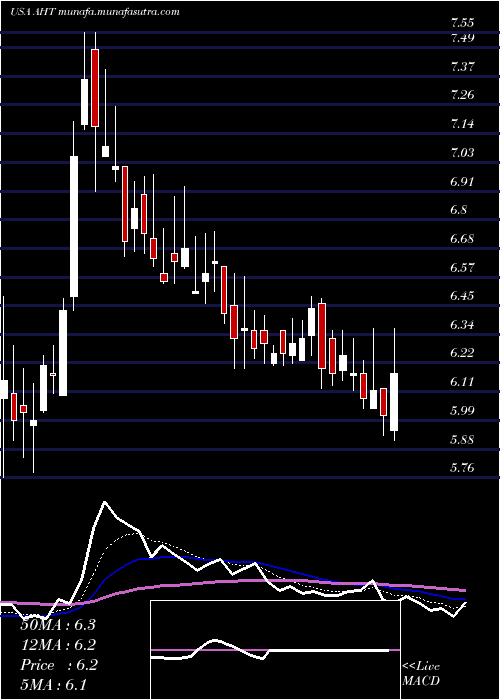Click the 6.91 price axis label

click(462, 182)
